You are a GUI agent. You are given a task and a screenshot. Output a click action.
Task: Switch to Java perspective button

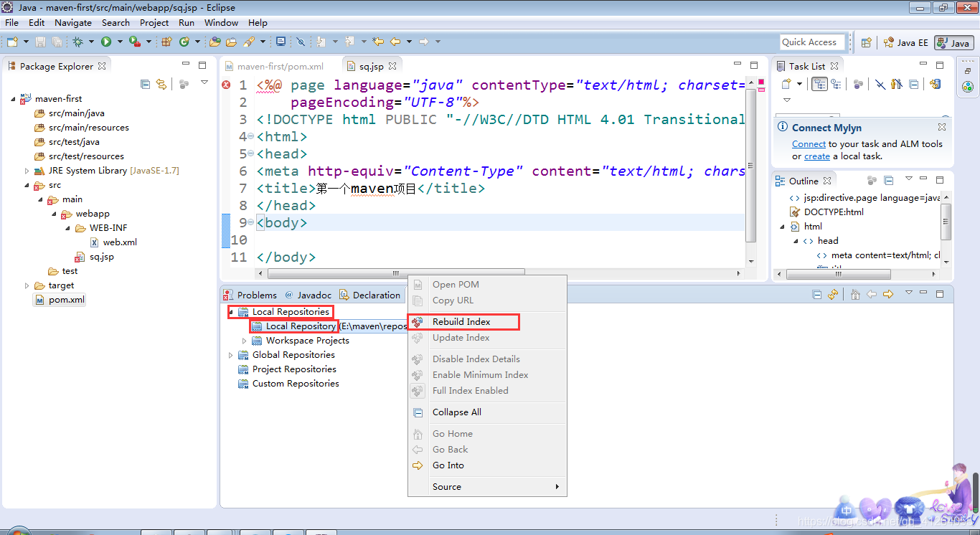[x=953, y=43]
